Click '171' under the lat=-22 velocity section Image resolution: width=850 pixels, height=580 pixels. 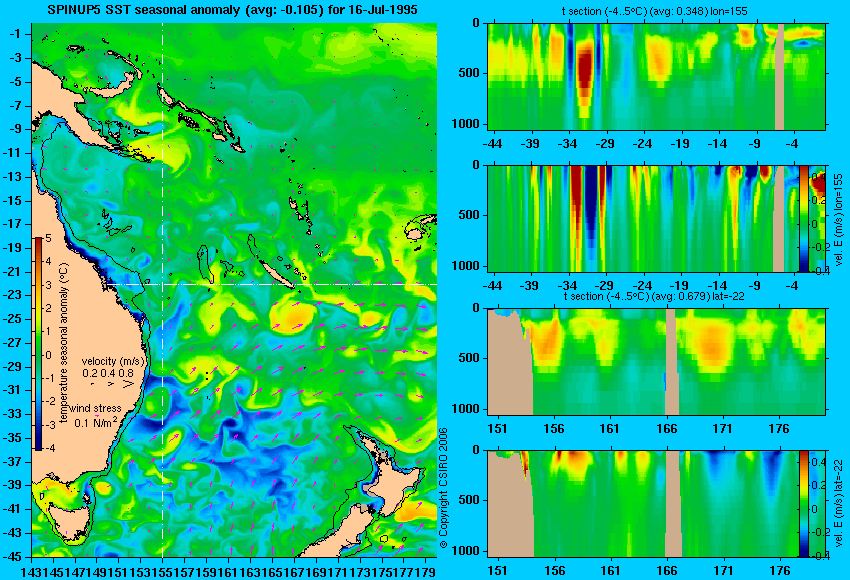(x=723, y=571)
